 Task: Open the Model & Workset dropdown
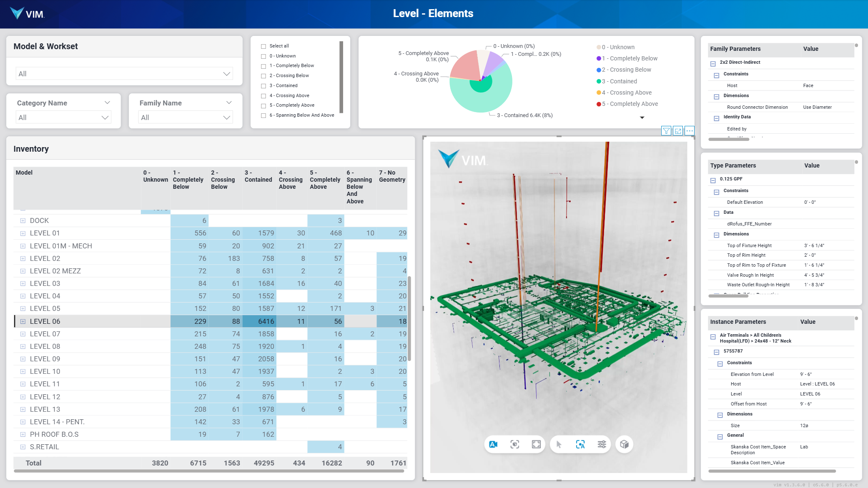coord(124,74)
